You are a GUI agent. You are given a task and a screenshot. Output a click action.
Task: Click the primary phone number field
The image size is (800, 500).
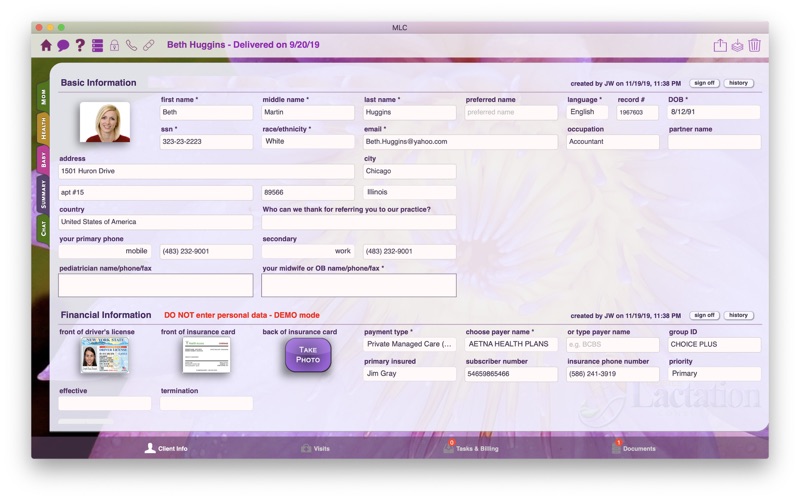coord(207,252)
